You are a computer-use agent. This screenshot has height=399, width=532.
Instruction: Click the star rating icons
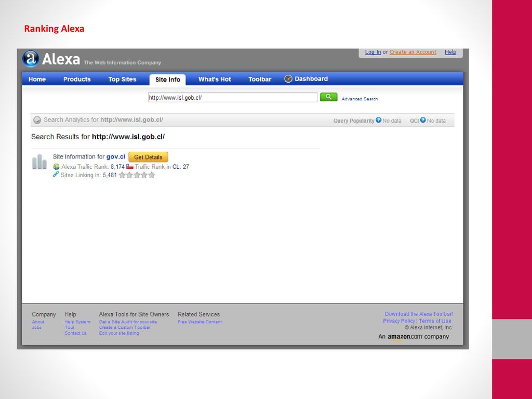(x=137, y=175)
